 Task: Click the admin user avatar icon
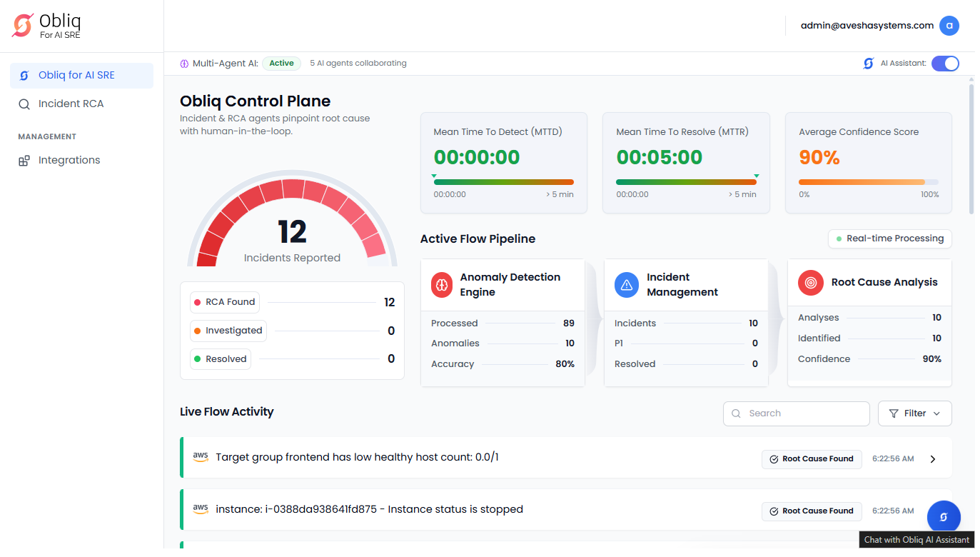[x=949, y=26]
